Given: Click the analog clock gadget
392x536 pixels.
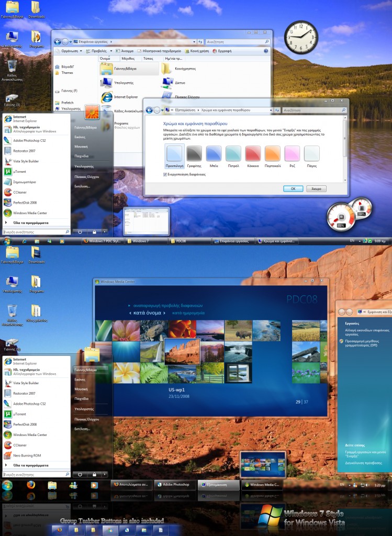Looking at the screenshot, I should [x=301, y=37].
